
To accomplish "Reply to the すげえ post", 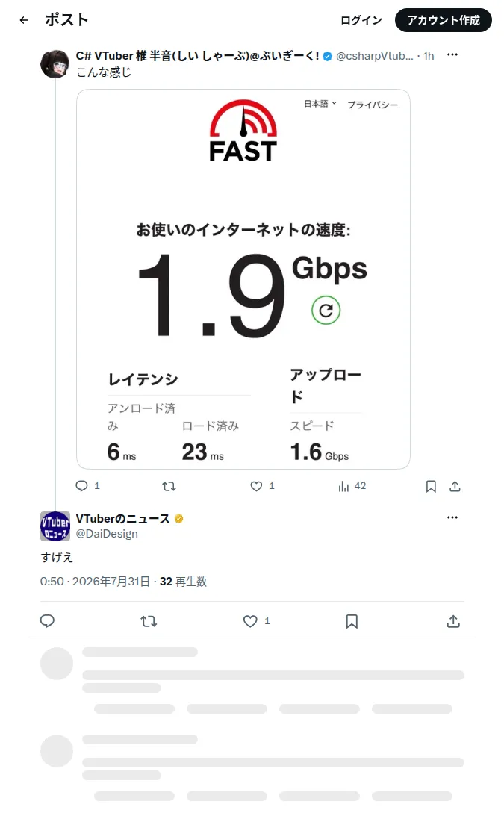I will coord(47,620).
